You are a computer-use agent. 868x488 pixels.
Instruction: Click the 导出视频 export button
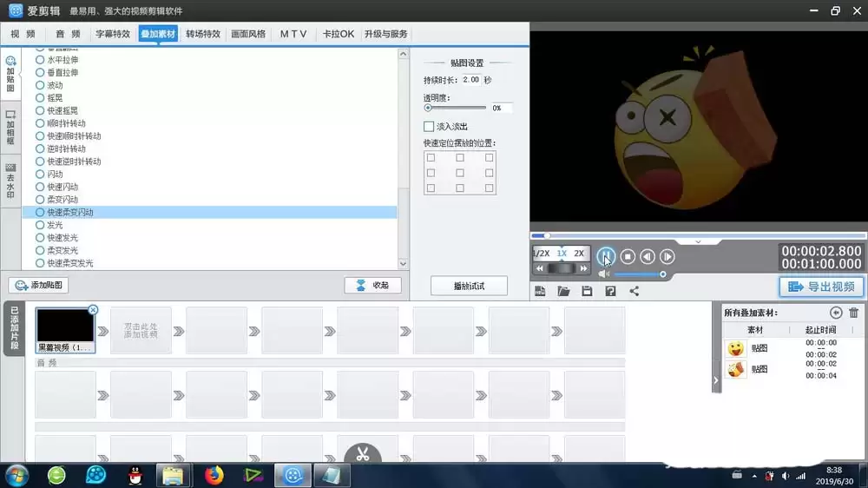[x=821, y=287]
